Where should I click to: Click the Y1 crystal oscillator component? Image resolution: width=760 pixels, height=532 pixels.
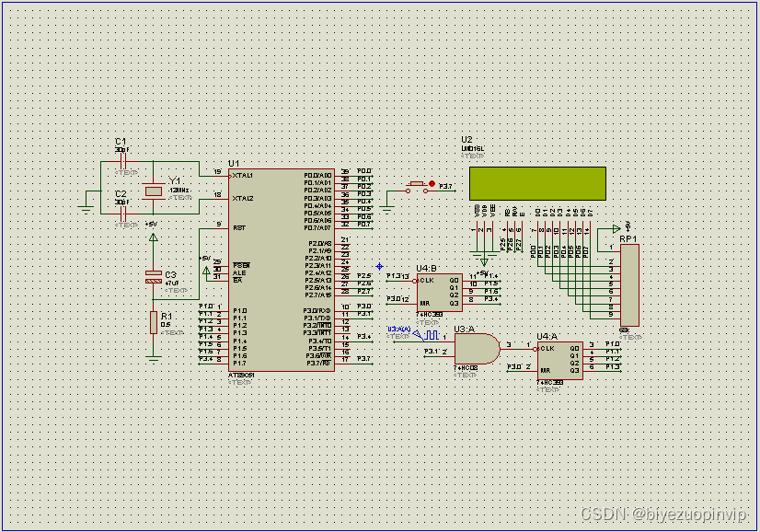pyautogui.click(x=154, y=191)
